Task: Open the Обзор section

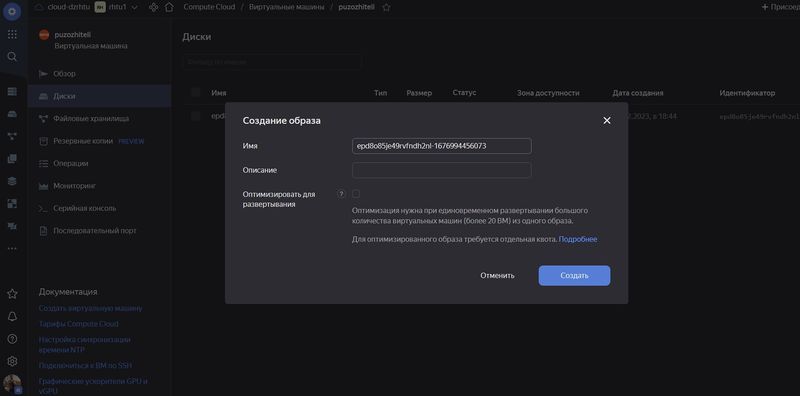Action: click(99, 73)
